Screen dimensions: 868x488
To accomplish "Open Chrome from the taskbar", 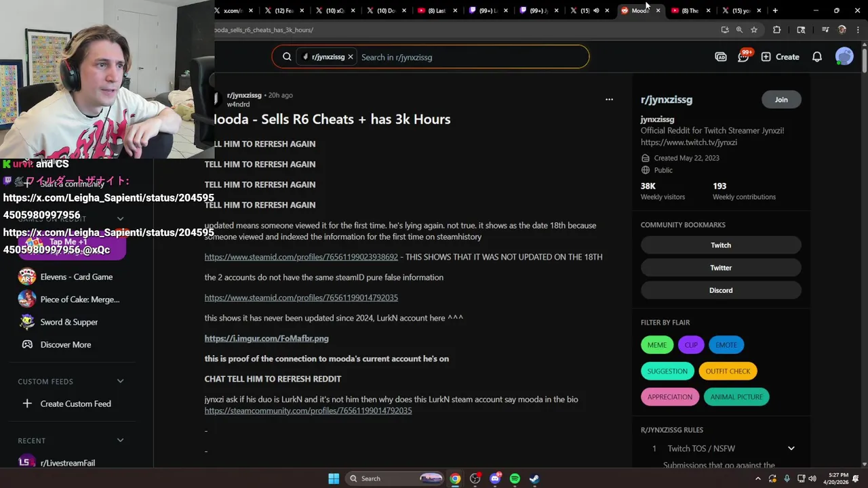I will coord(455,479).
